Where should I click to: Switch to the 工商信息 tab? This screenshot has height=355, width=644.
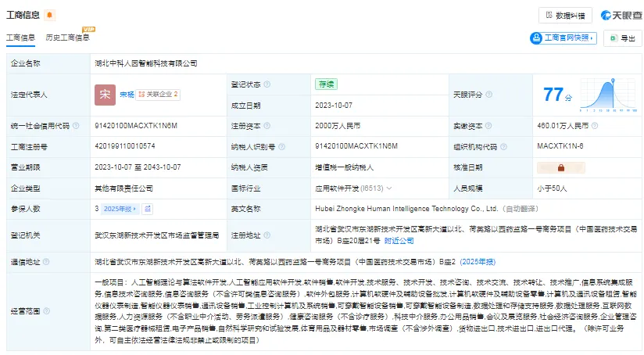tap(20, 38)
